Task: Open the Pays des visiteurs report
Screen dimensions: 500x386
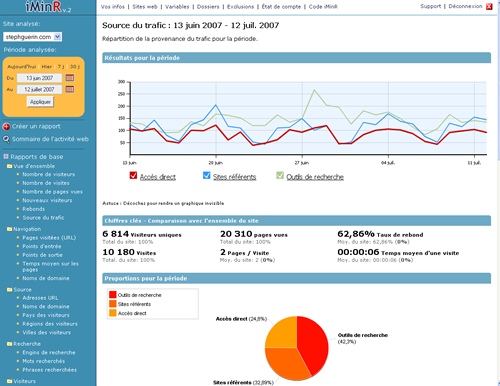Action: coord(46,315)
